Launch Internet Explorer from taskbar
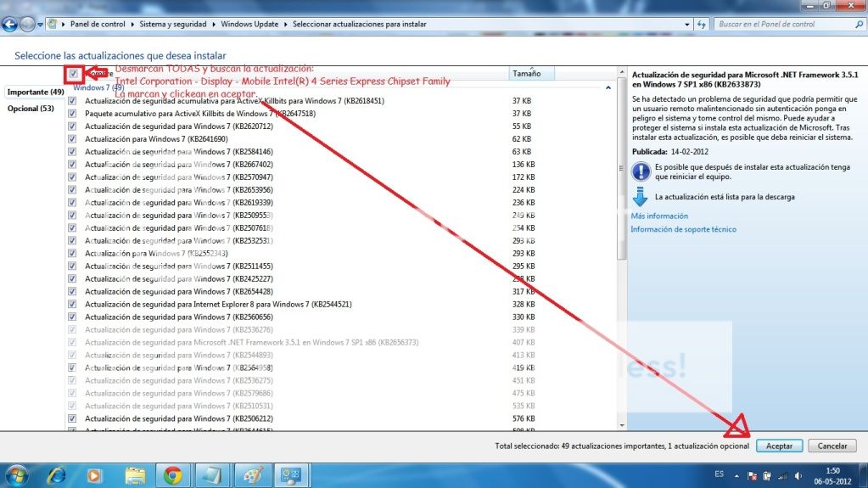 (56, 476)
